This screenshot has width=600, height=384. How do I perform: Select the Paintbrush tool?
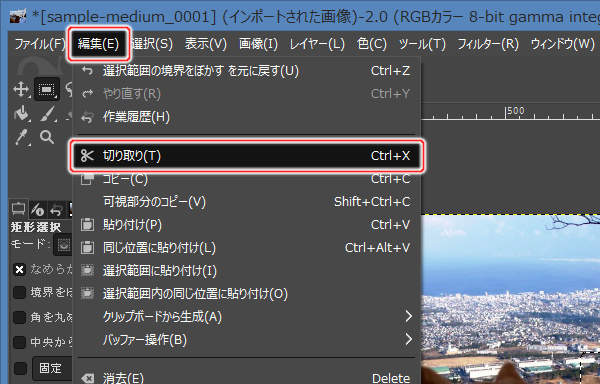click(47, 114)
